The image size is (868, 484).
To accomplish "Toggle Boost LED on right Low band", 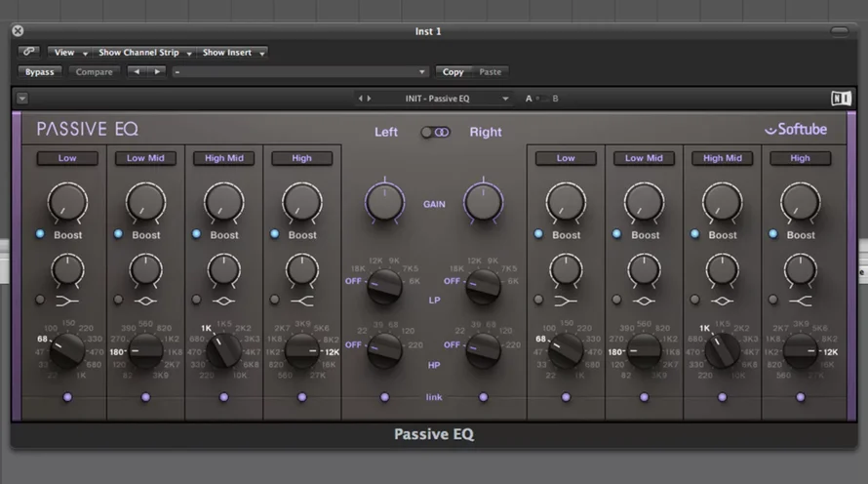I will click(x=538, y=233).
